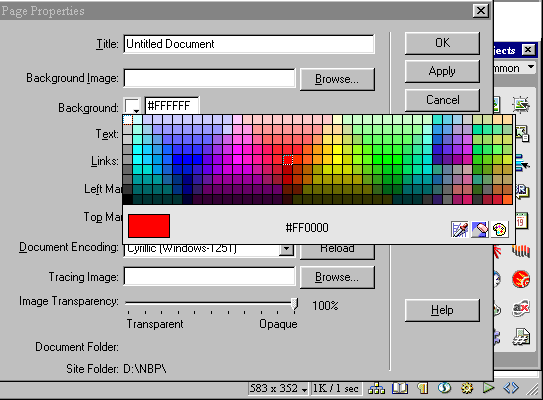Click the Tracing Image path field
Viewport: 543px width, 400px height.
[x=209, y=276]
